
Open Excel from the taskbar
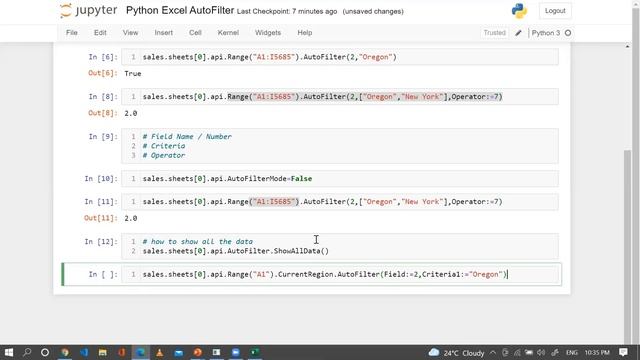(255, 352)
